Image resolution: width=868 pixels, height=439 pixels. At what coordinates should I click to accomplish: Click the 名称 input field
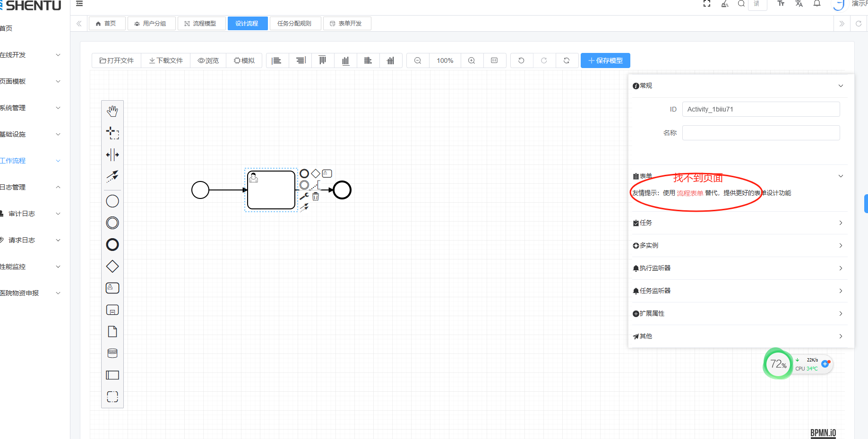coord(761,133)
